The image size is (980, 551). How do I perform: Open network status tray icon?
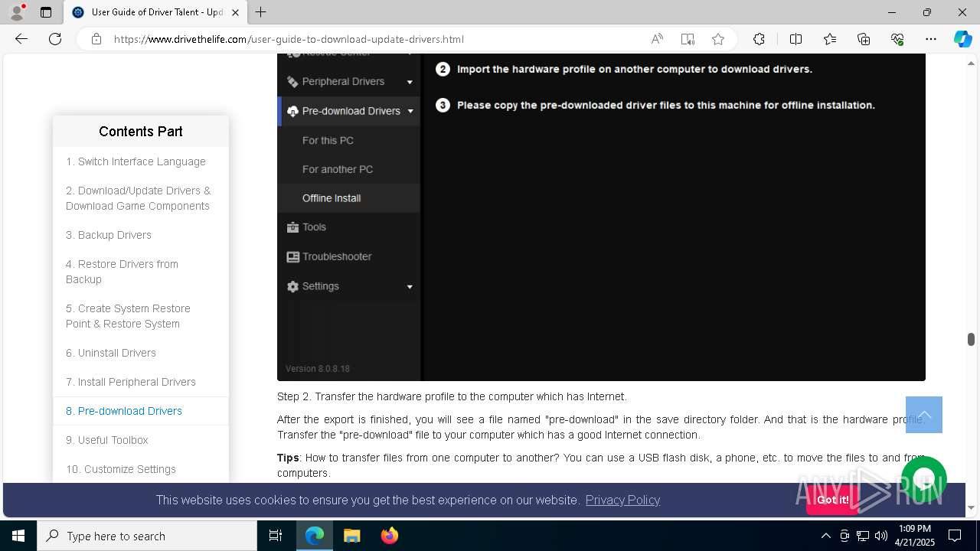click(x=863, y=536)
